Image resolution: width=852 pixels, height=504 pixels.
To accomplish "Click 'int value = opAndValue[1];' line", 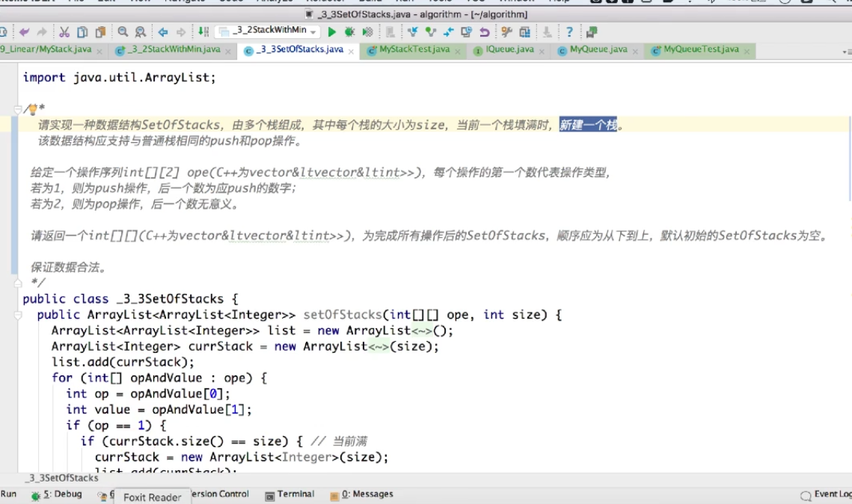I will pyautogui.click(x=159, y=410).
